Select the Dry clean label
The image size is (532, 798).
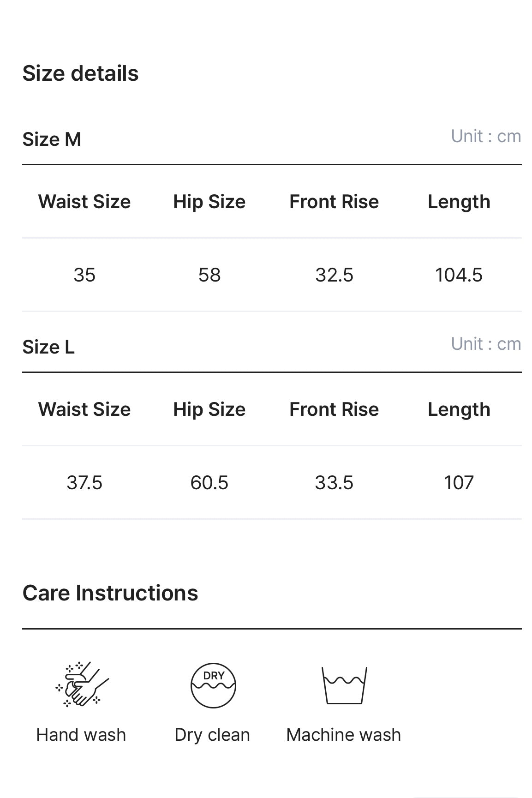pos(212,735)
